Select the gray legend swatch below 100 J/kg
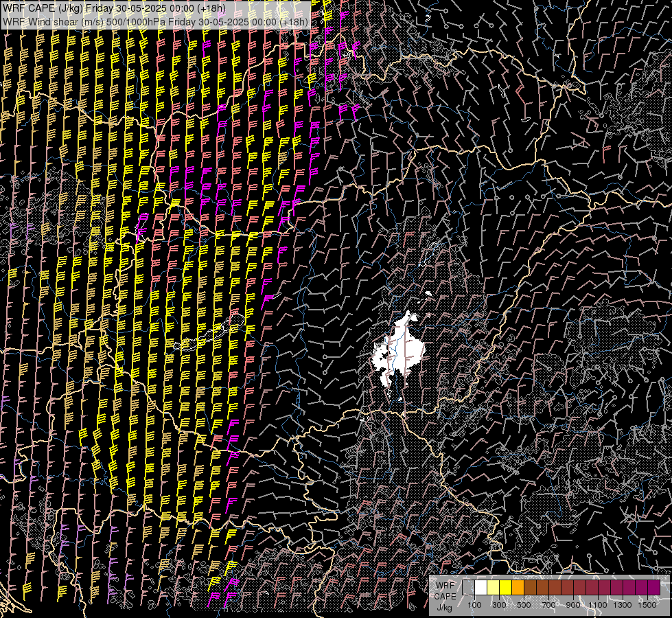The image size is (672, 618). point(468,588)
